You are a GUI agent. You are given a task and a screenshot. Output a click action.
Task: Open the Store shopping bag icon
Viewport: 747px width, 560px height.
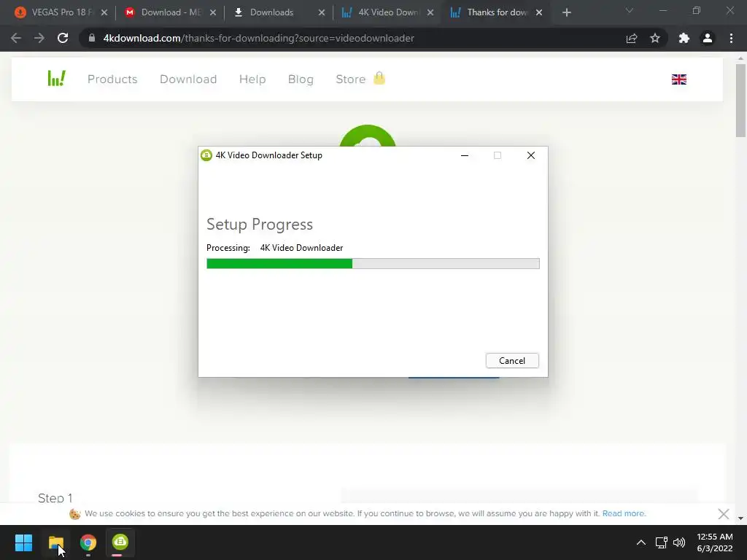[x=379, y=78]
